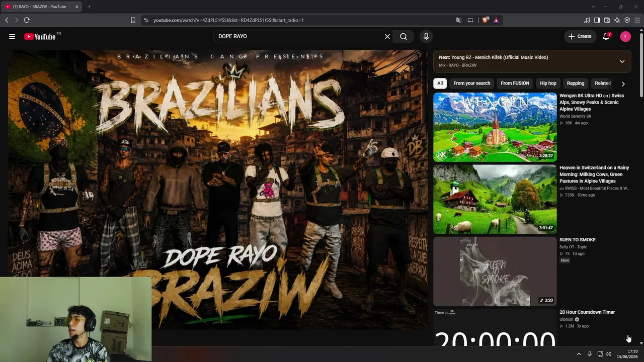Close the RAYO - BRAZIW tab
This screenshot has height=362, width=644.
76,7
